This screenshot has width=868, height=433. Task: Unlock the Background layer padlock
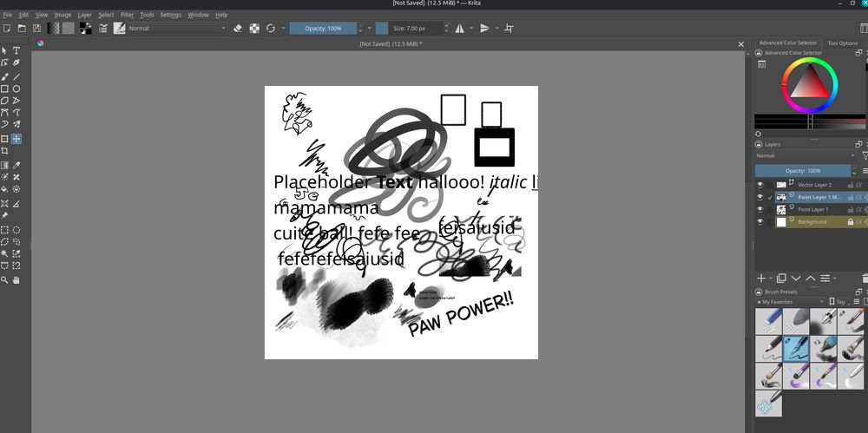851,221
